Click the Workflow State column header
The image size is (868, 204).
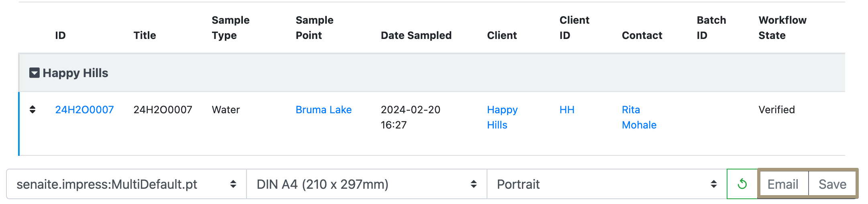point(782,28)
